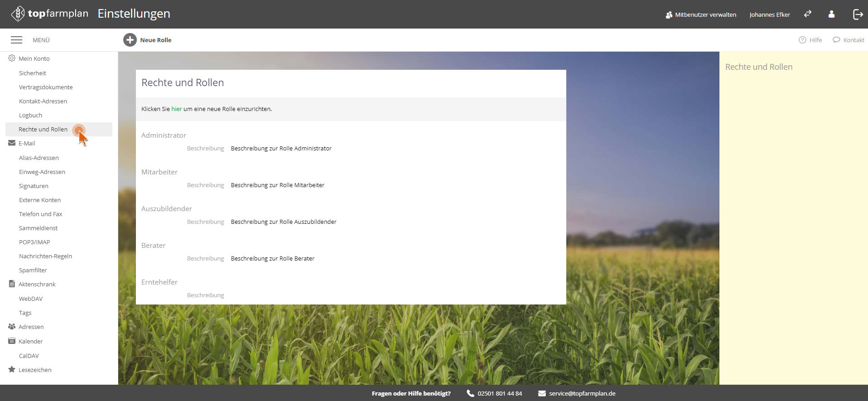Click the phone icon in footer
868x401 pixels.
[470, 393]
